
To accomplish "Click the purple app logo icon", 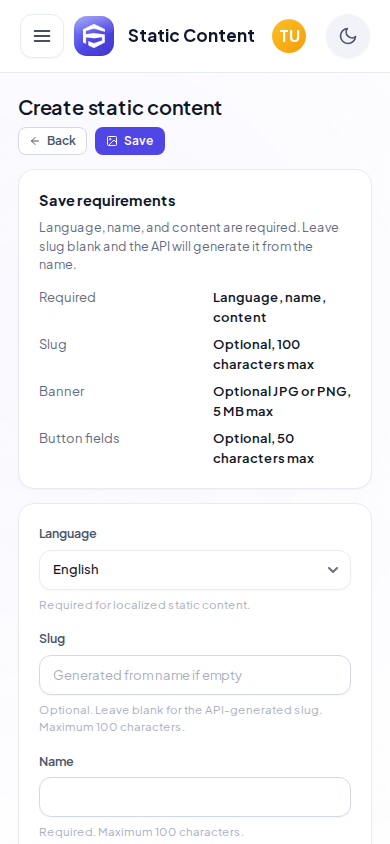I will coord(94,36).
